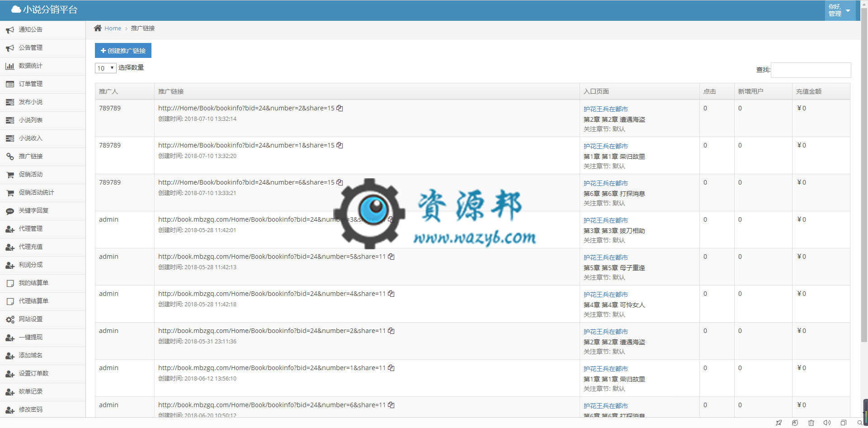Viewport: 868px width, 428px height.
Task: Click the cart icon beside 促销活动
Action: [10, 175]
